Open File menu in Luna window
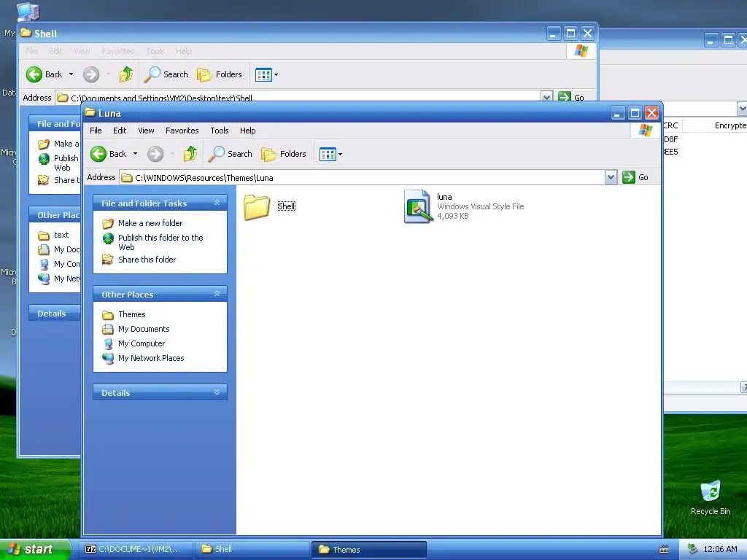747x560 pixels. point(96,131)
